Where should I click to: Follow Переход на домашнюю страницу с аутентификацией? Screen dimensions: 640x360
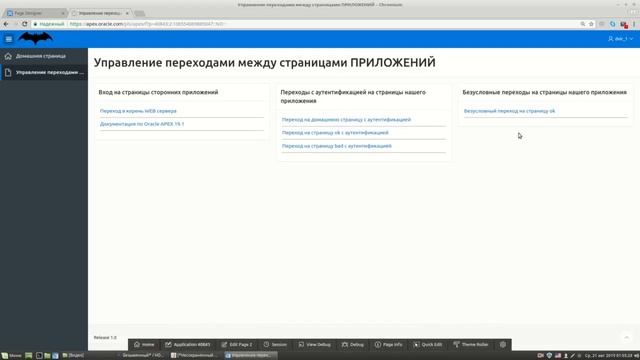(x=346, y=120)
